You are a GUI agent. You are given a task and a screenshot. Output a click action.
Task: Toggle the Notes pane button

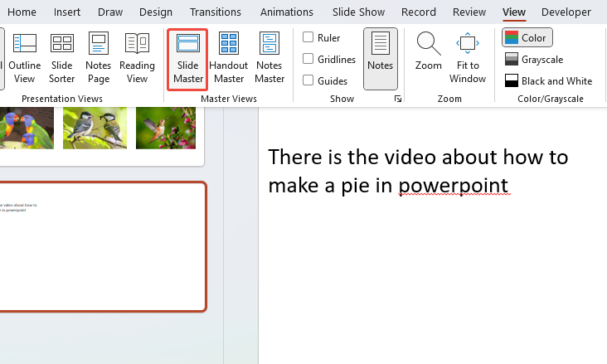click(x=380, y=59)
